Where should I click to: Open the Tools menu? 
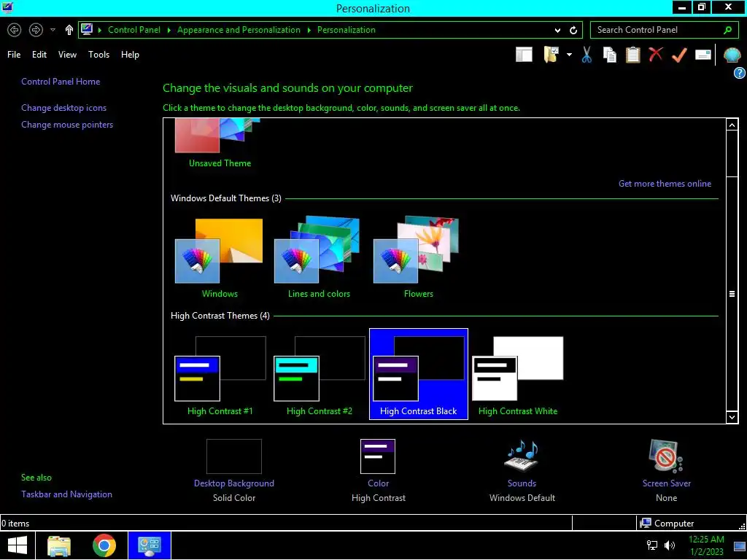[98, 55]
